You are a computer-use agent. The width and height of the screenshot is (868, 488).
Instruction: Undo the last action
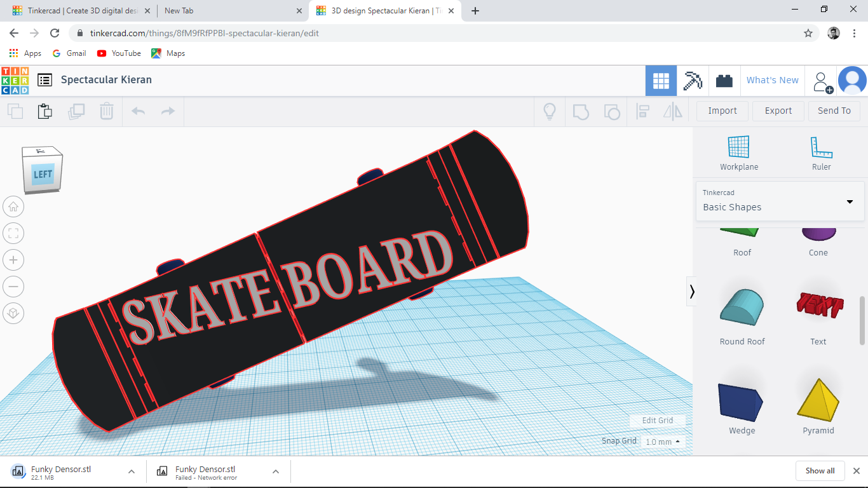click(x=138, y=112)
